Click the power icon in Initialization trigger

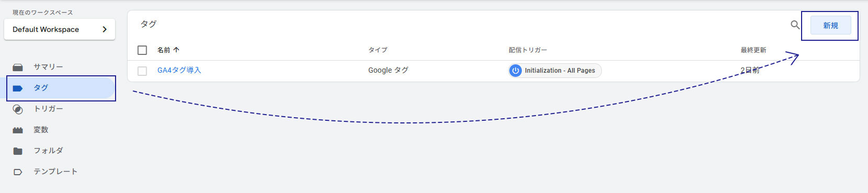coord(516,71)
